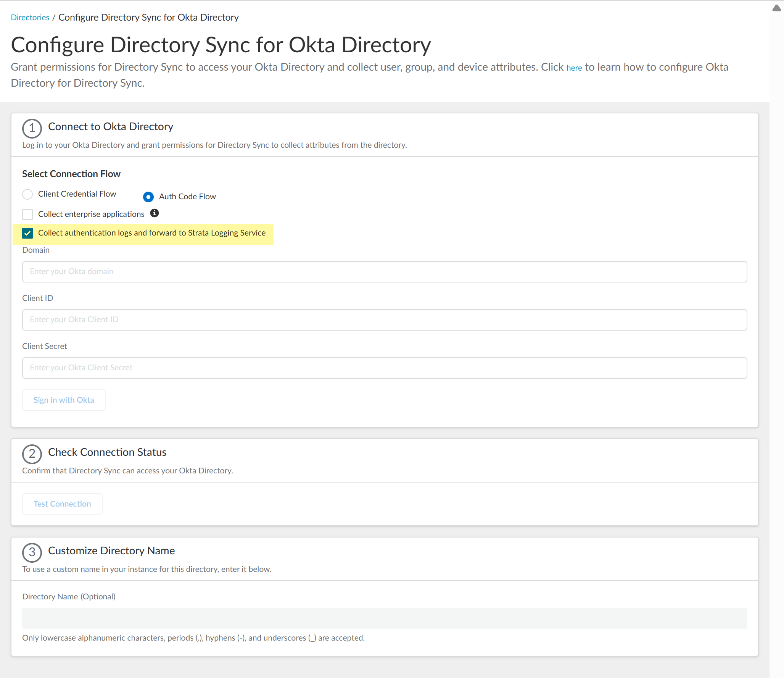Click the step 2 circle icon
The height and width of the screenshot is (678, 784).
(x=32, y=454)
